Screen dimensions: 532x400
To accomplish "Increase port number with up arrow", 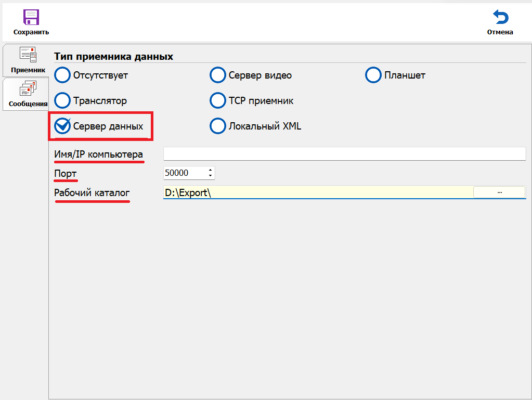I will [210, 170].
